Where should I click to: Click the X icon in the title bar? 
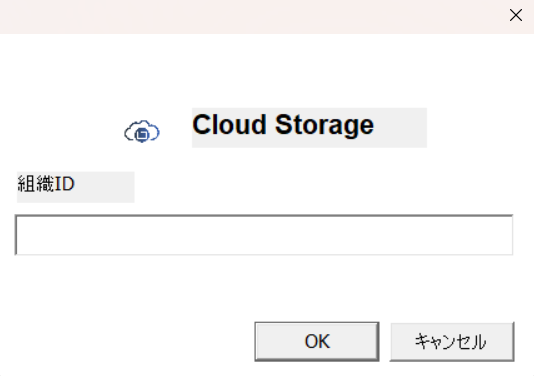pyautogui.click(x=516, y=15)
